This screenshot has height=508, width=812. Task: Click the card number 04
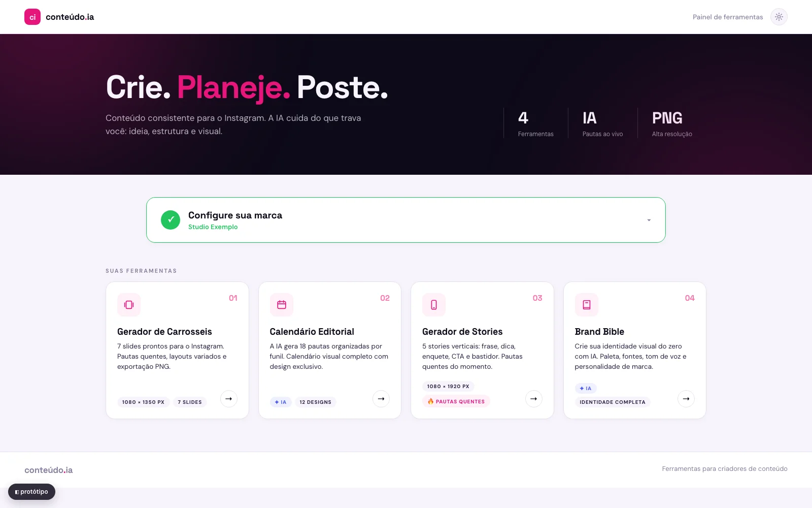click(690, 298)
